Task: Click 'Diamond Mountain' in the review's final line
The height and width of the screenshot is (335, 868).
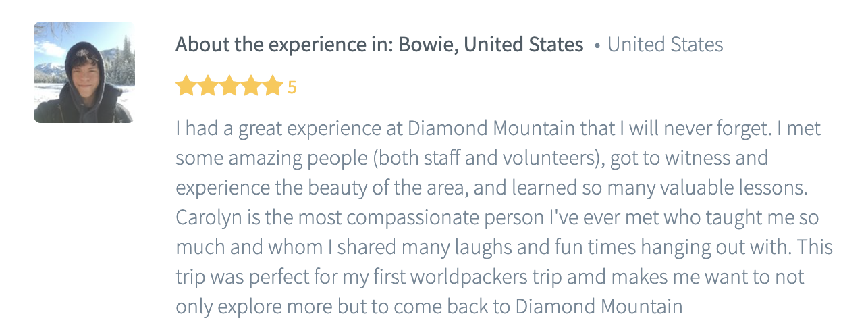Action: pos(599,307)
